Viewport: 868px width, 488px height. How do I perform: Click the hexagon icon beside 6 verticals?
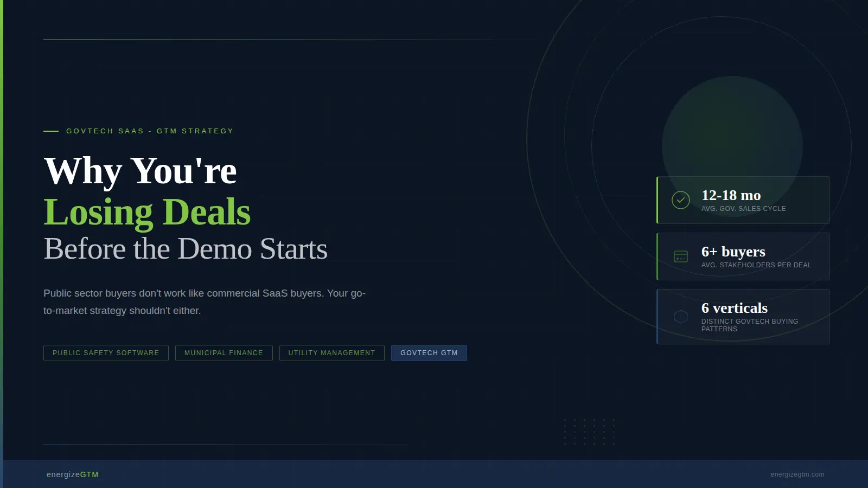pyautogui.click(x=680, y=317)
